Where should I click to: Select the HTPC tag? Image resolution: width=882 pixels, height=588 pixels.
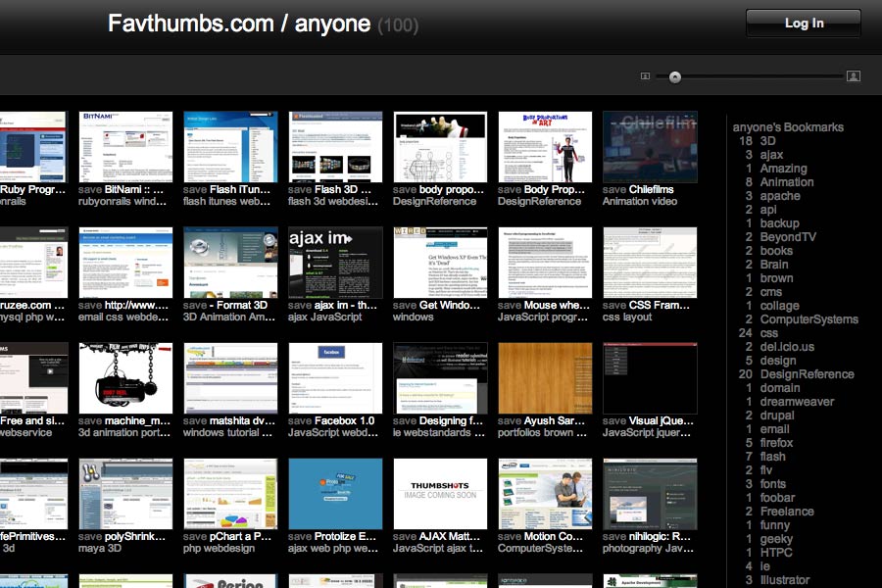point(776,553)
